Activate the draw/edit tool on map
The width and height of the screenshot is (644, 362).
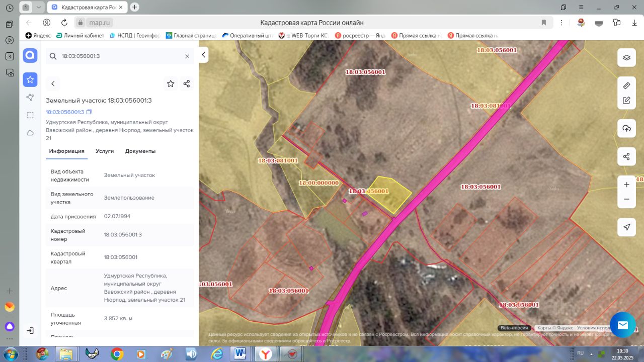[x=626, y=100]
